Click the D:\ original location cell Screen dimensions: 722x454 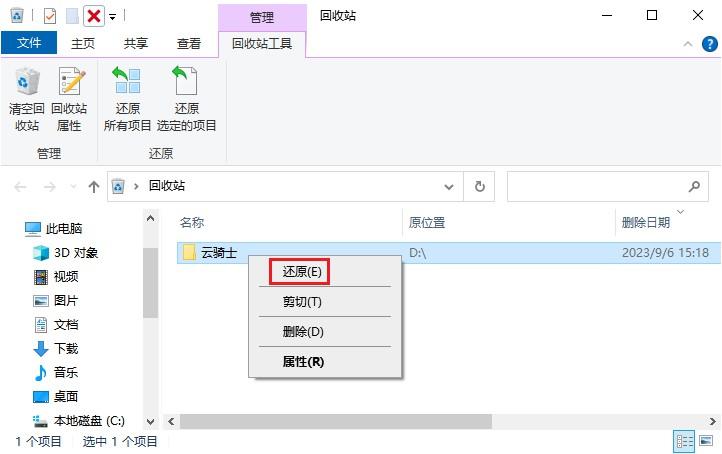(418, 253)
